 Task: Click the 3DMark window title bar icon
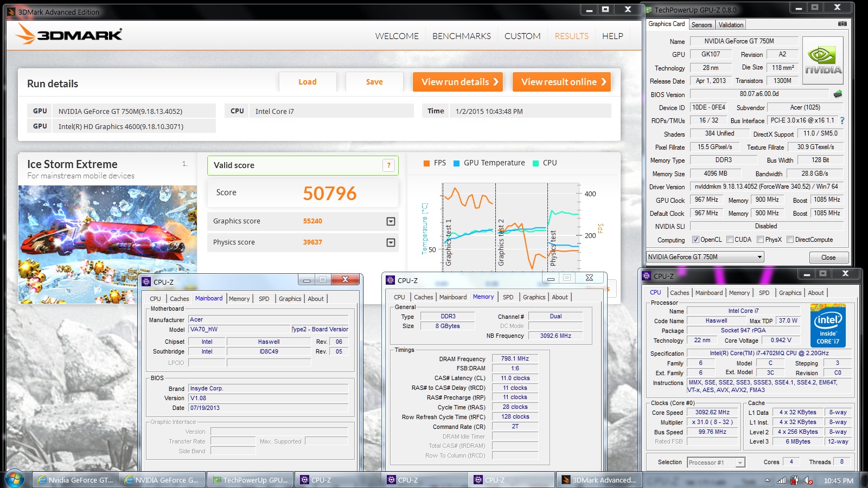click(x=12, y=12)
